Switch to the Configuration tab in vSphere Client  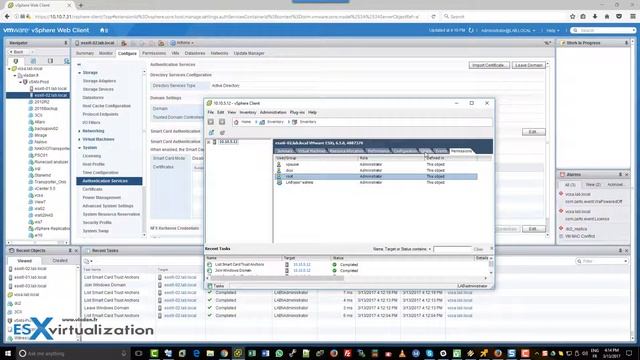[404, 151]
